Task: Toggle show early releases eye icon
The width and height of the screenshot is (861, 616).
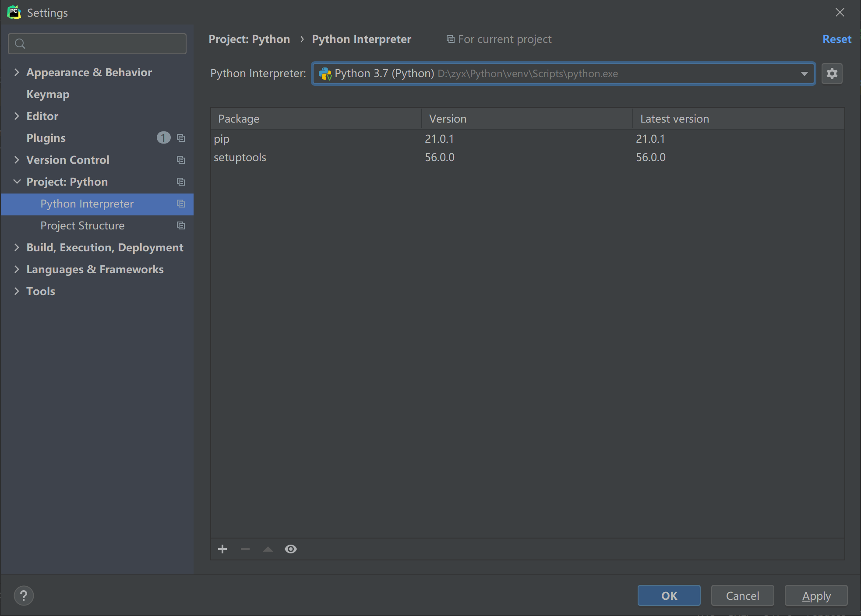Action: [x=291, y=549]
